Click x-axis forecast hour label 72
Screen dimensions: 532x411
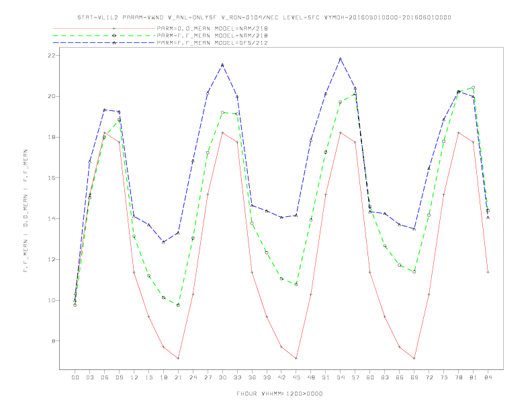tap(429, 377)
